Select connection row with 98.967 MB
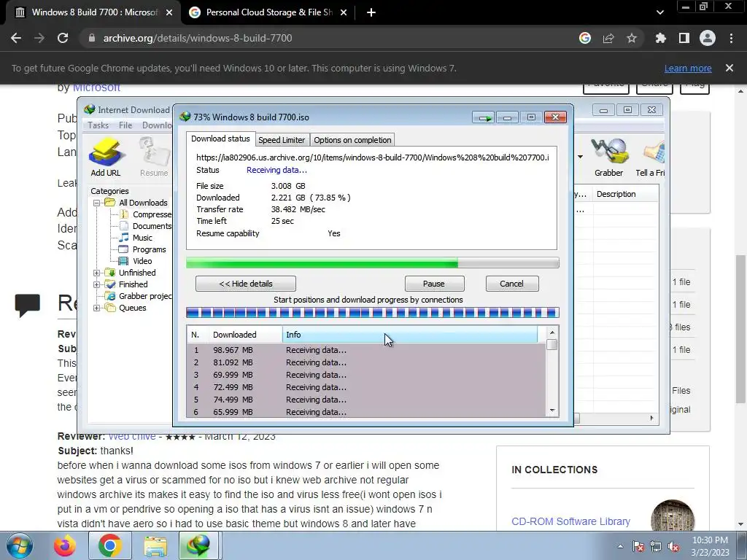 (366, 350)
